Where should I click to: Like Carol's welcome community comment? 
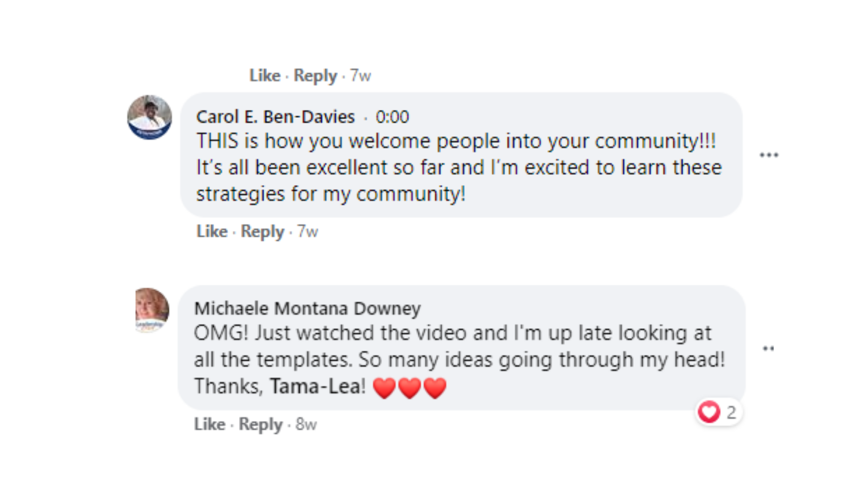click(212, 231)
